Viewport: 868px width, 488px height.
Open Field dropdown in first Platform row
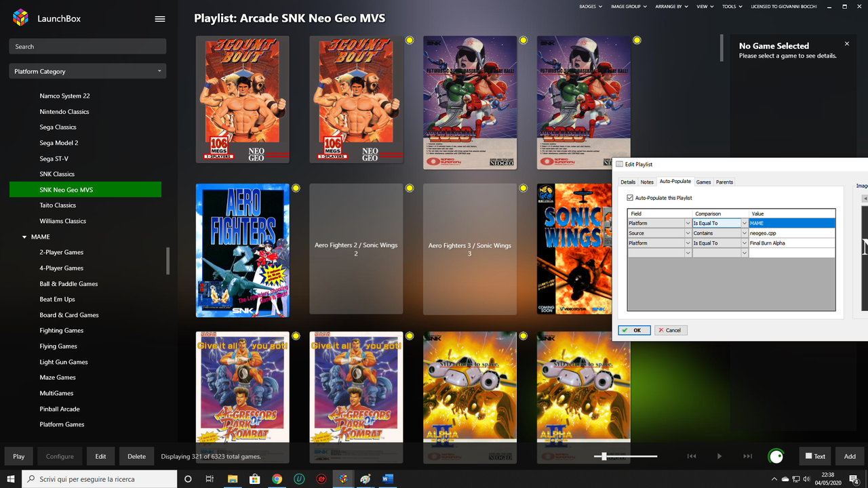(x=688, y=223)
